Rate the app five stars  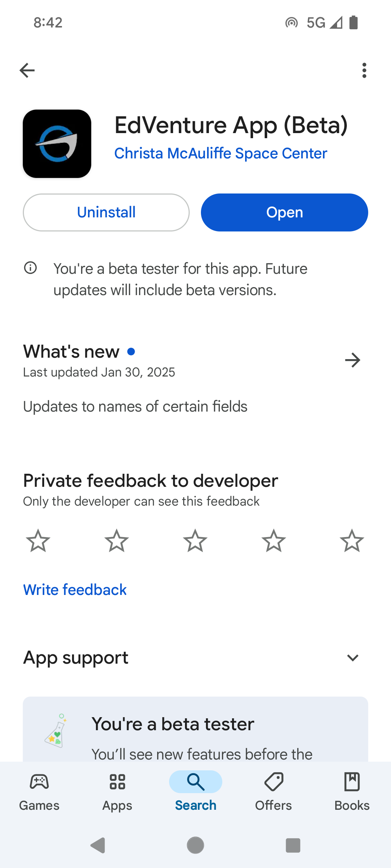point(352,541)
